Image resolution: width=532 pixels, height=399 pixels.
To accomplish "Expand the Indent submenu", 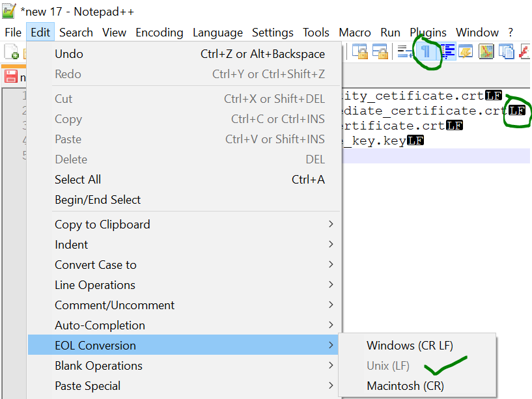I will pos(184,245).
